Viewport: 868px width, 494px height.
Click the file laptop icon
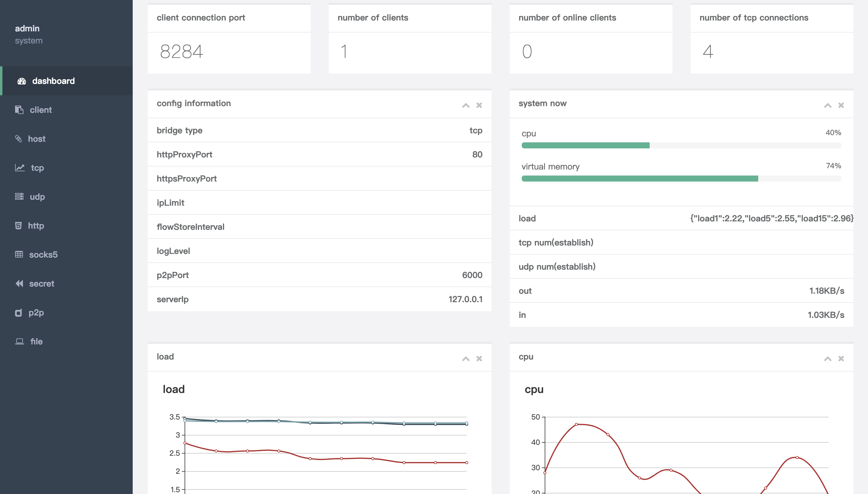coord(20,341)
